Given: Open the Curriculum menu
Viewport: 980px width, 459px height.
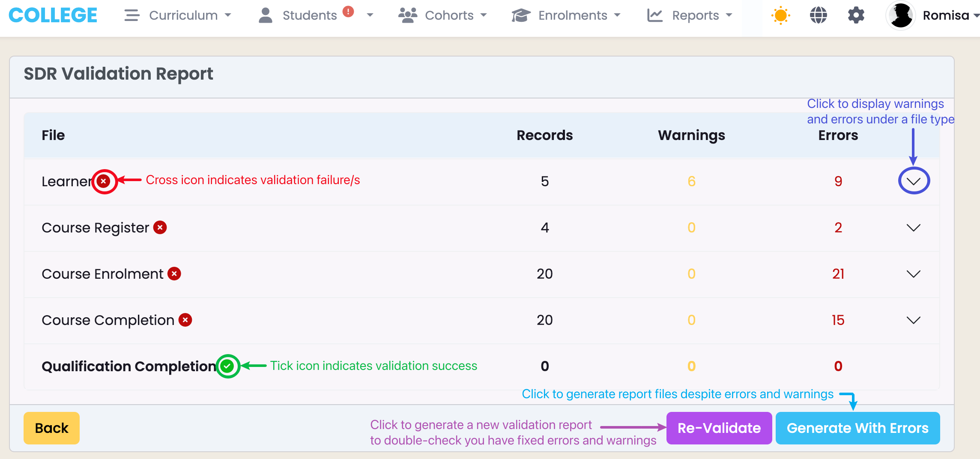Looking at the screenshot, I should click(178, 15).
